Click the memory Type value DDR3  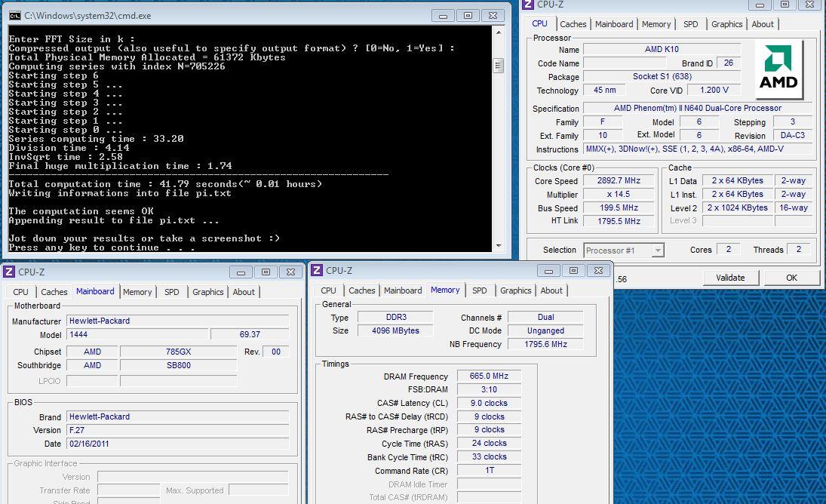click(395, 317)
